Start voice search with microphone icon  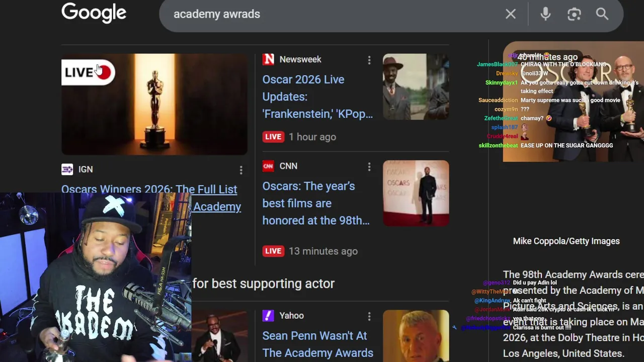coord(545,14)
